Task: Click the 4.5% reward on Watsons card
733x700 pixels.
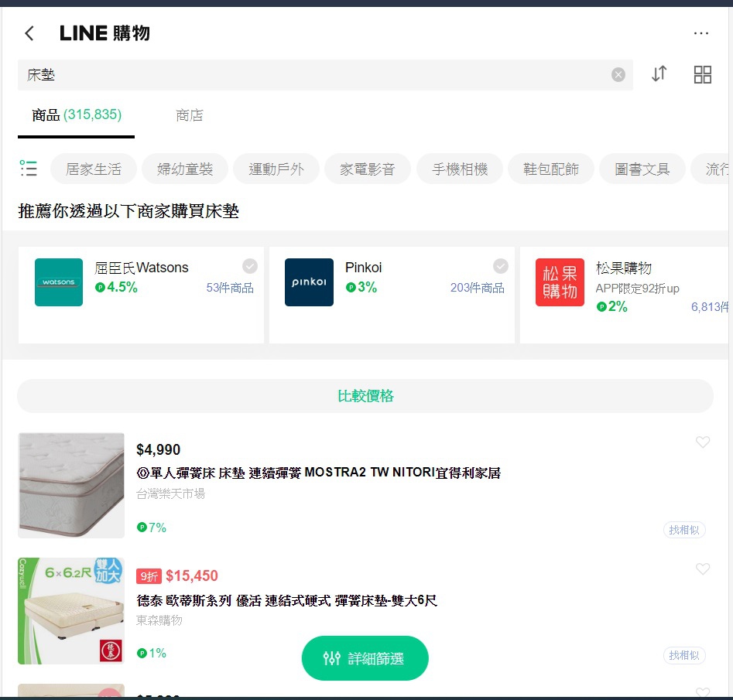Action: click(x=116, y=287)
